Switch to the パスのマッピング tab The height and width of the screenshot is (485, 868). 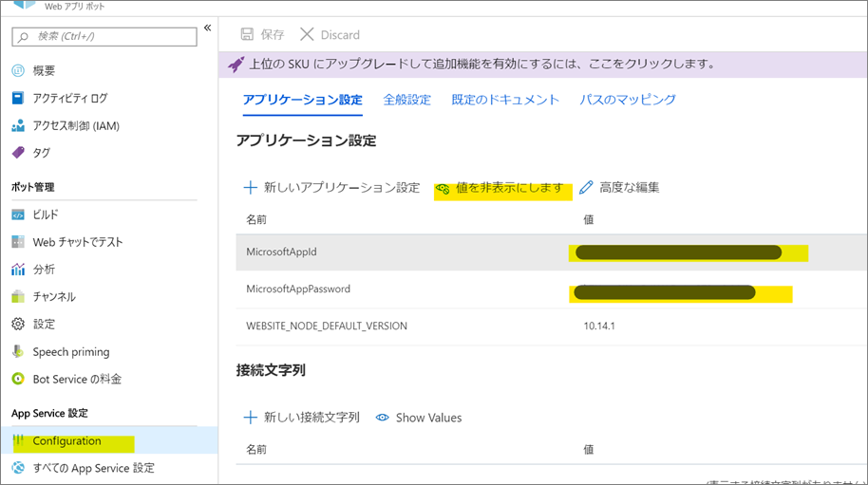tap(627, 100)
